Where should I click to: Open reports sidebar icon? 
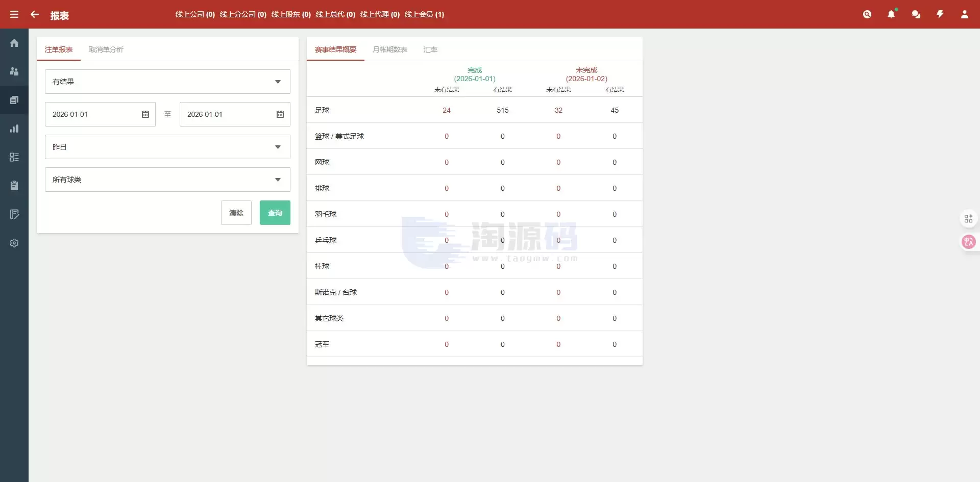pyautogui.click(x=14, y=100)
